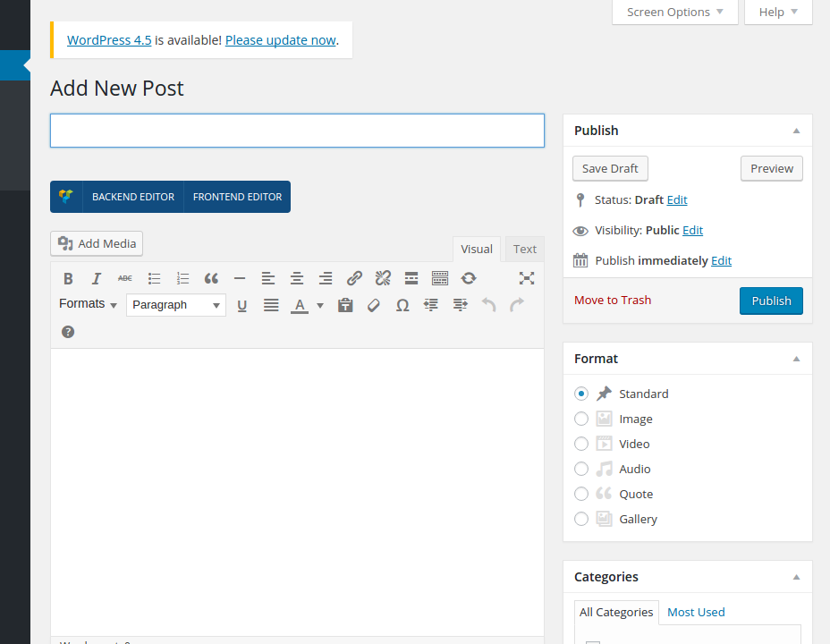
Task: Click the post title input field
Action: (x=297, y=131)
